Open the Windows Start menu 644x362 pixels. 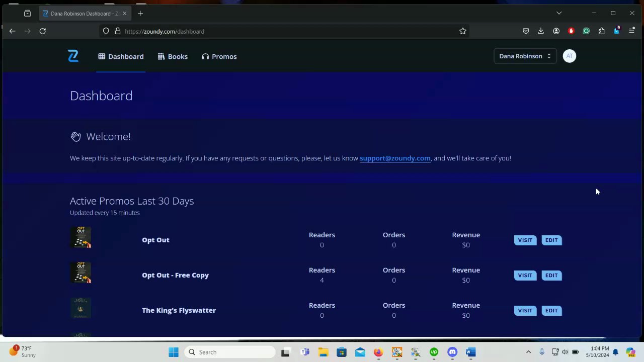pyautogui.click(x=174, y=352)
